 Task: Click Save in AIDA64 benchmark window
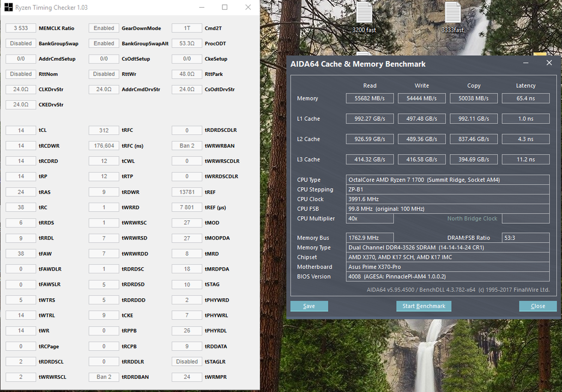click(309, 306)
